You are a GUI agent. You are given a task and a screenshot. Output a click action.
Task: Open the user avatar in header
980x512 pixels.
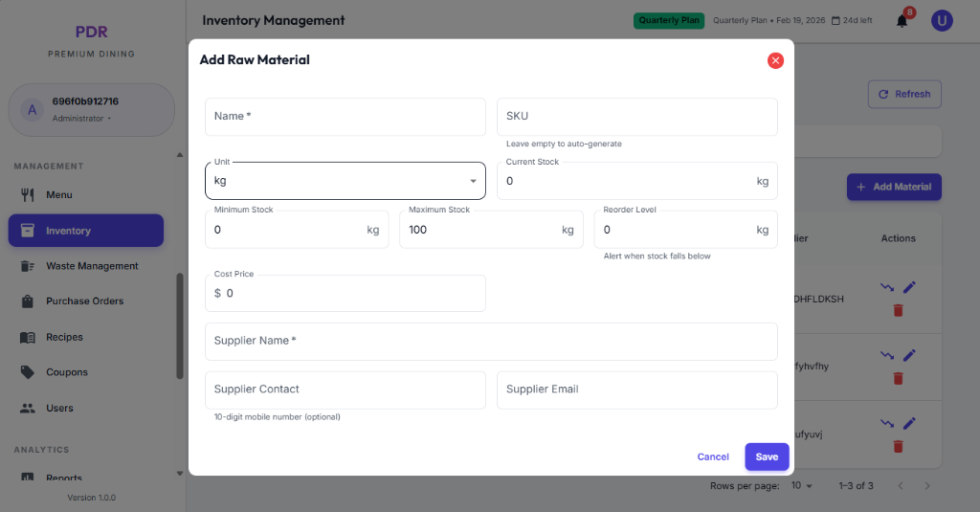point(942,20)
